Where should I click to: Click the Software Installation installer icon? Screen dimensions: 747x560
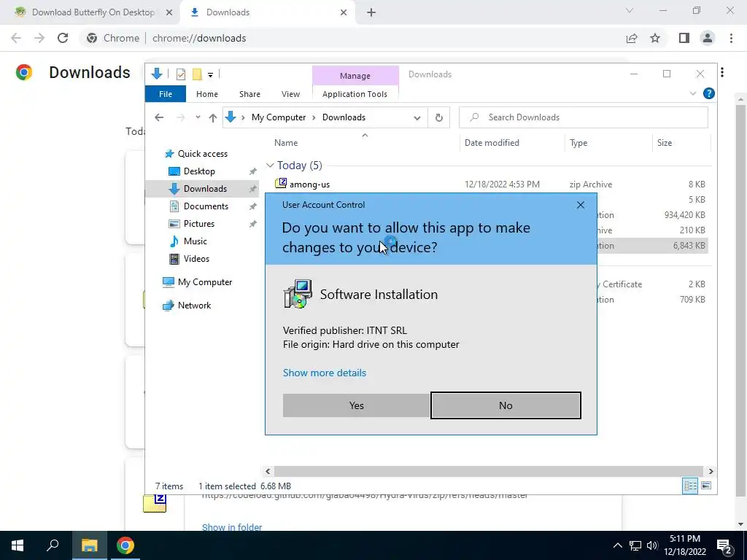(x=298, y=294)
